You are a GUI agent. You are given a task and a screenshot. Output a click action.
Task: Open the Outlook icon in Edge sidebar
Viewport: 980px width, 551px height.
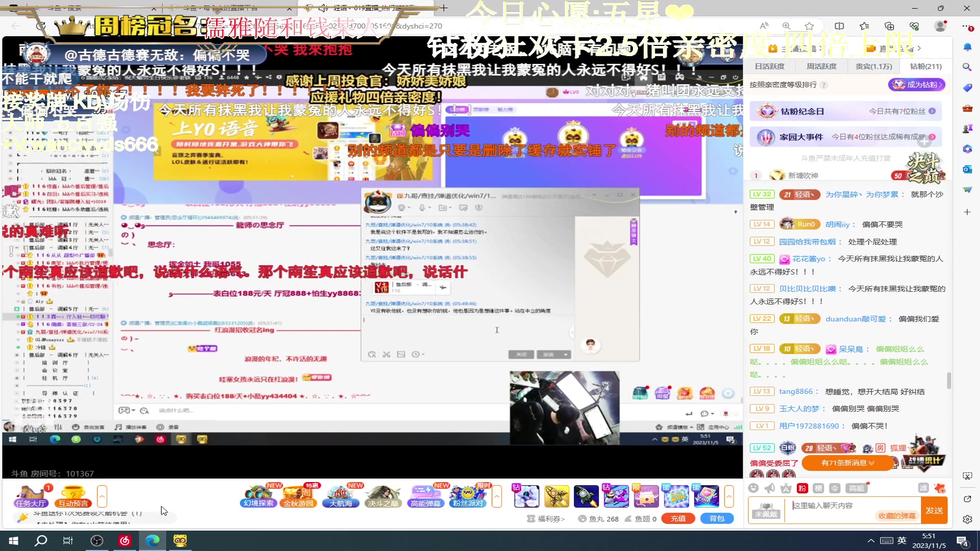click(967, 169)
